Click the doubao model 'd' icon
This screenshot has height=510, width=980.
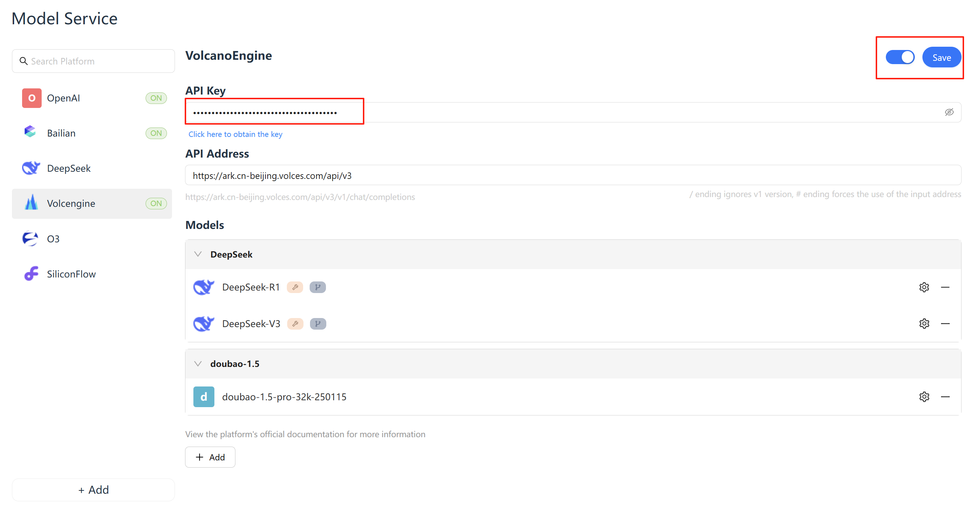pyautogui.click(x=204, y=397)
